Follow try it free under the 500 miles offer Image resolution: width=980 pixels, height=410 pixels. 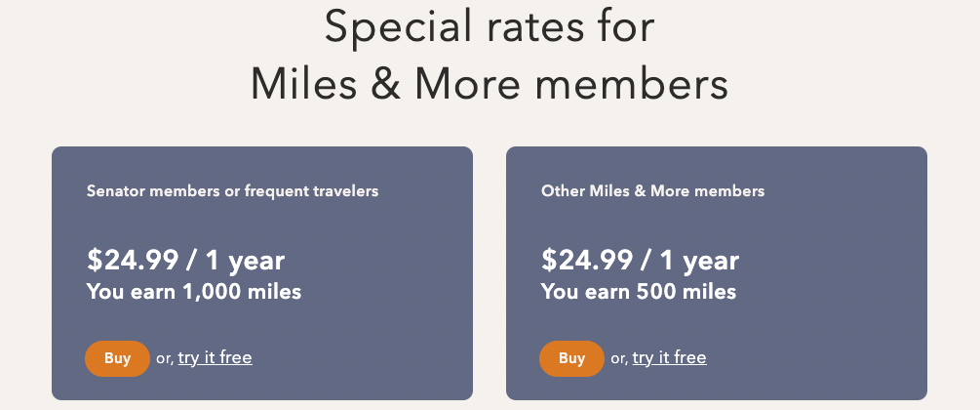coord(669,357)
